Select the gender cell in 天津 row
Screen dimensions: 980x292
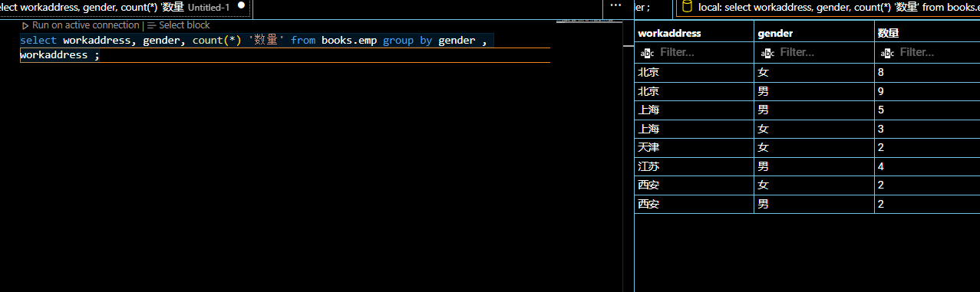[x=813, y=148]
